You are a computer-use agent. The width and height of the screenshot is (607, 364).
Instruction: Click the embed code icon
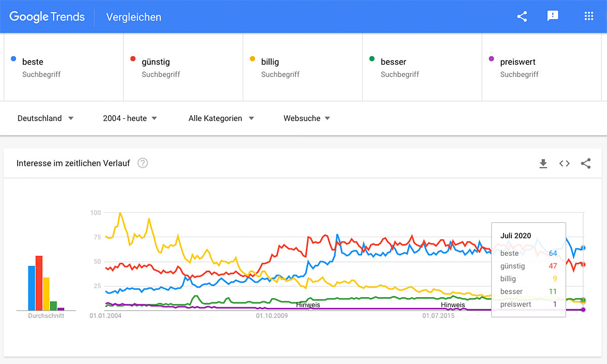[565, 163]
